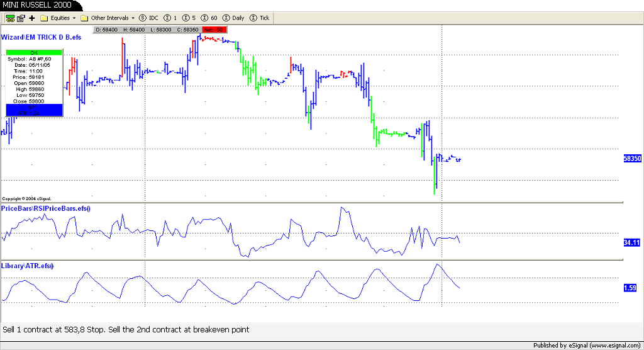
Task: Click the green OK bar in data window
Action: point(34,52)
